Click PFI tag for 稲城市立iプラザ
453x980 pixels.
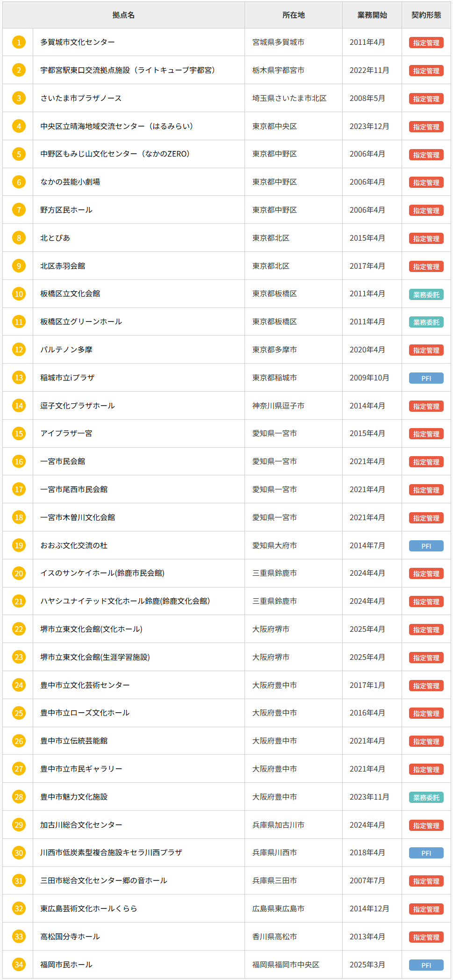tap(426, 378)
